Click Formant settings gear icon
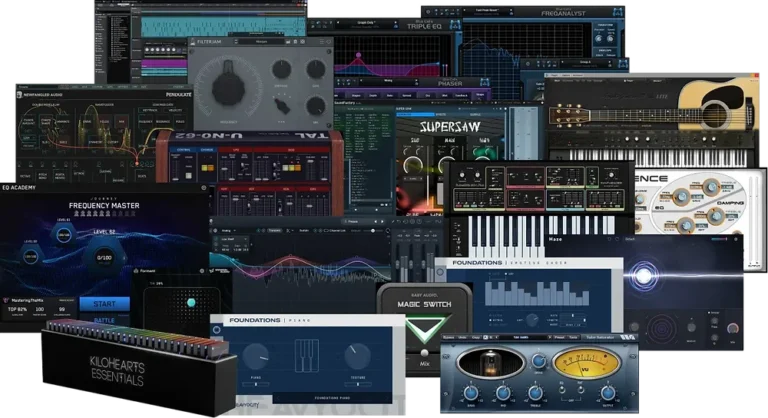This screenshot has height=418, width=768. 202,270
